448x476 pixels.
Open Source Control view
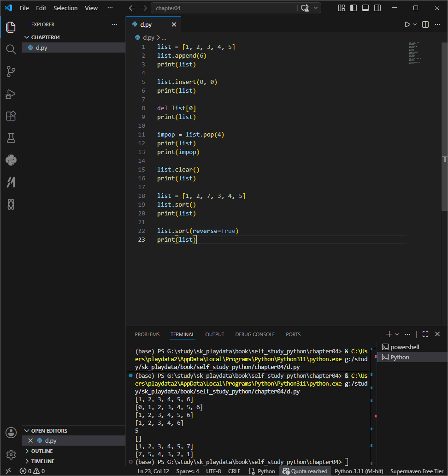click(x=11, y=71)
